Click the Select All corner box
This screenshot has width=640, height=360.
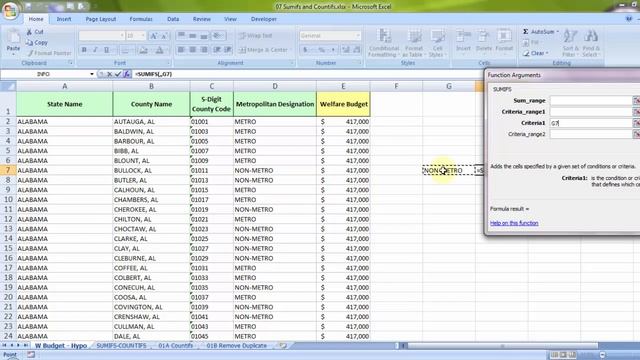click(8, 86)
